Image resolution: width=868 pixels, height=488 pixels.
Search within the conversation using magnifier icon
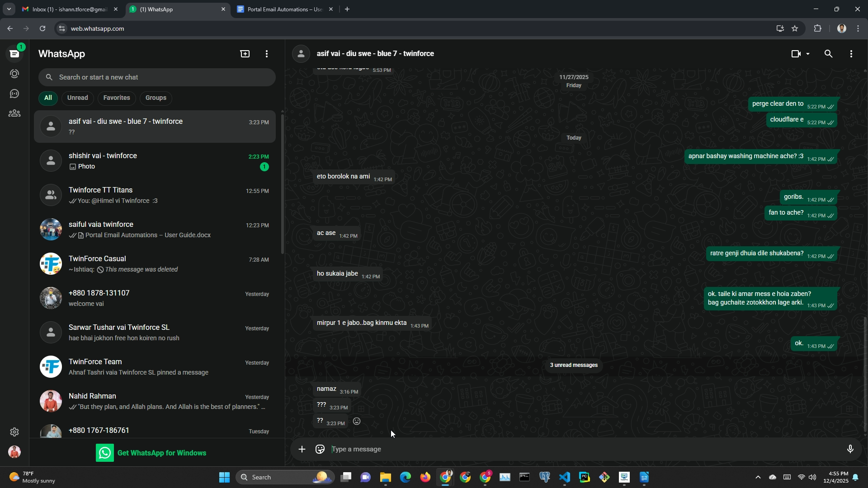pos(828,54)
